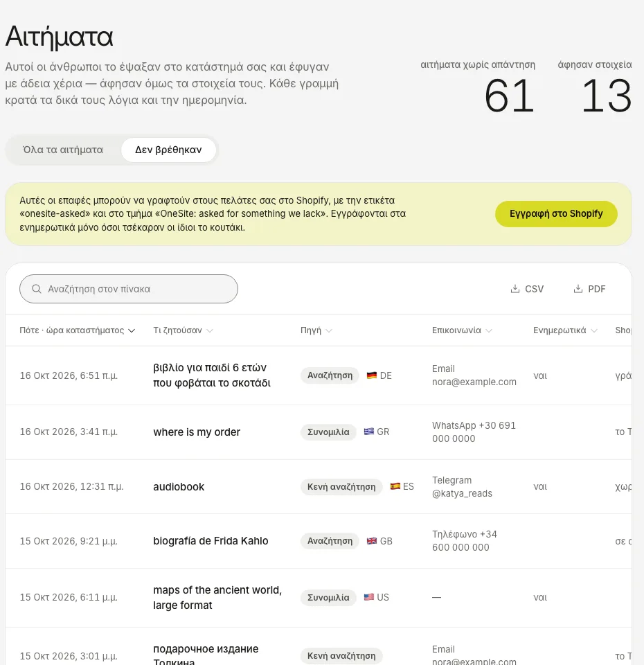Click "ναι" in the audiobook row
The height and width of the screenshot is (665, 644).
(x=540, y=486)
